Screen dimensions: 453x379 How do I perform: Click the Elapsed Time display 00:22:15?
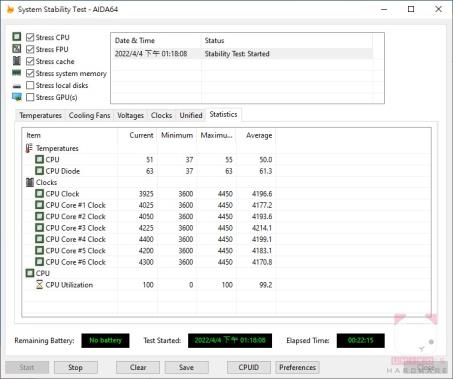[361, 340]
